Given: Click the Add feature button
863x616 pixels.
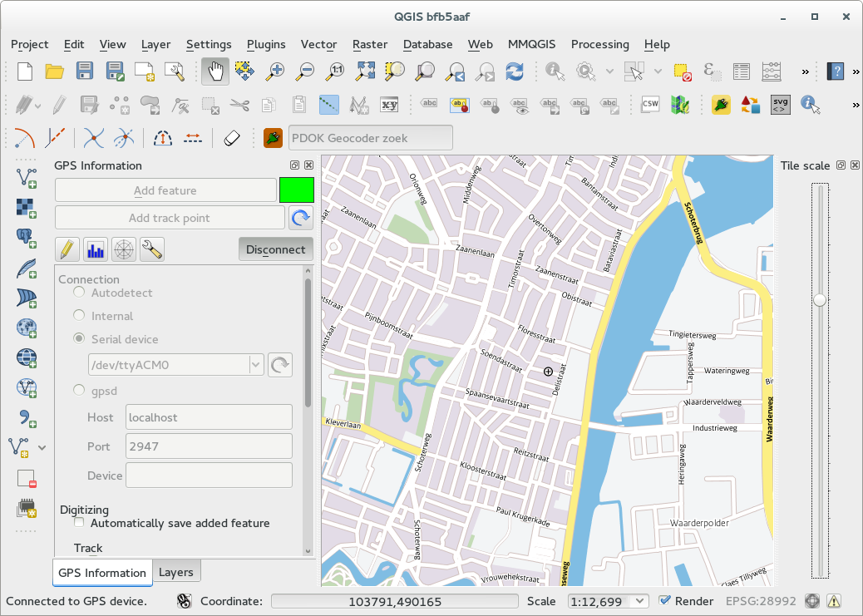Looking at the screenshot, I should [165, 190].
